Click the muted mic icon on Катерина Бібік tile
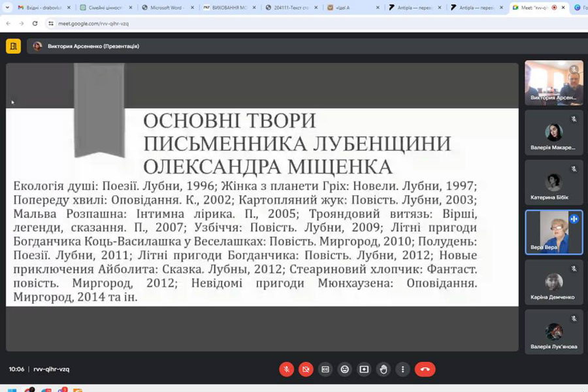This screenshot has width=588, height=392. pos(574,169)
